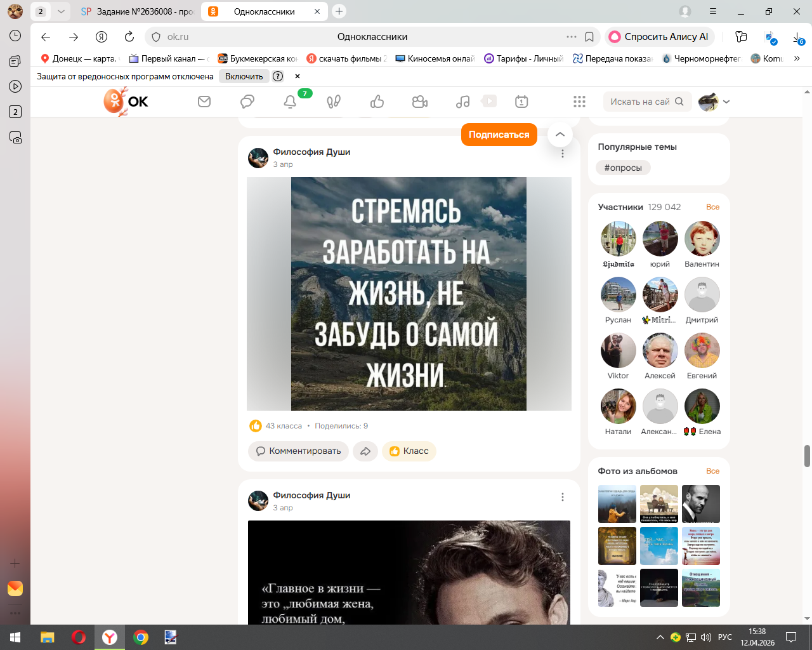Image resolution: width=812 pixels, height=650 pixels.
Task: Open OK messages envelope icon
Action: [x=204, y=102]
